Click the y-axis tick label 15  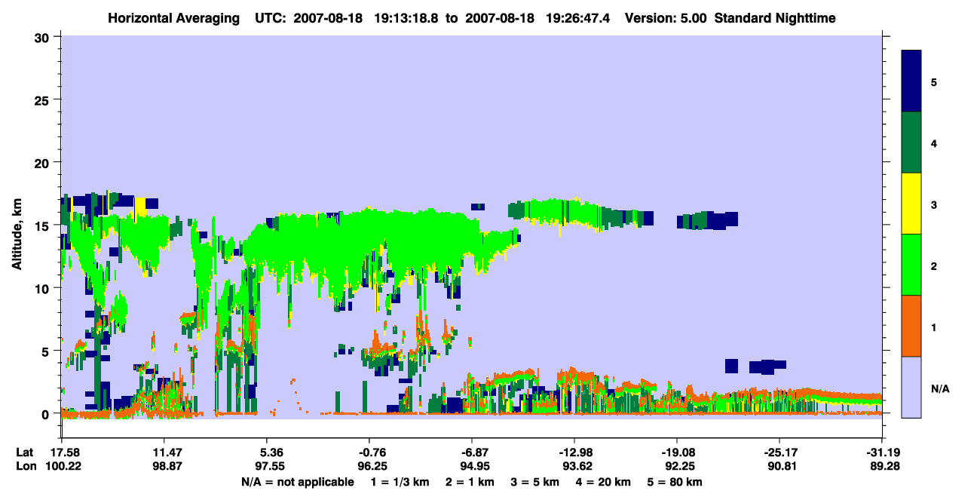click(44, 225)
